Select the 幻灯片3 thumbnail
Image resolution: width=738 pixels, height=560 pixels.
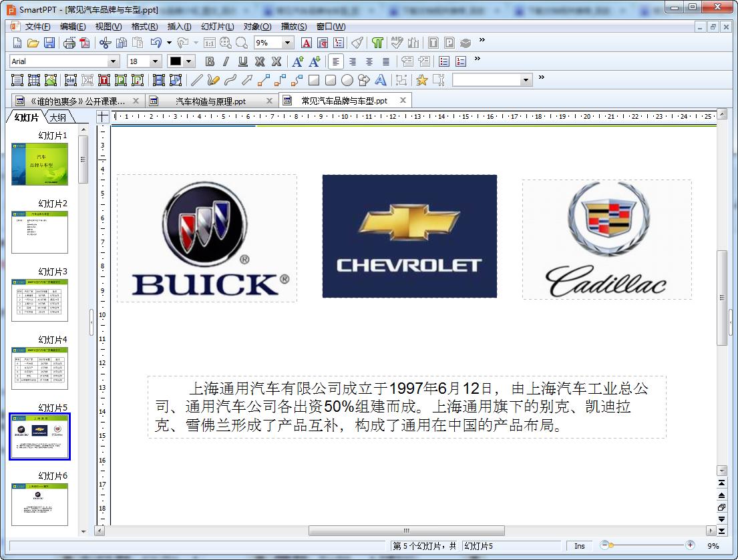coord(39,300)
